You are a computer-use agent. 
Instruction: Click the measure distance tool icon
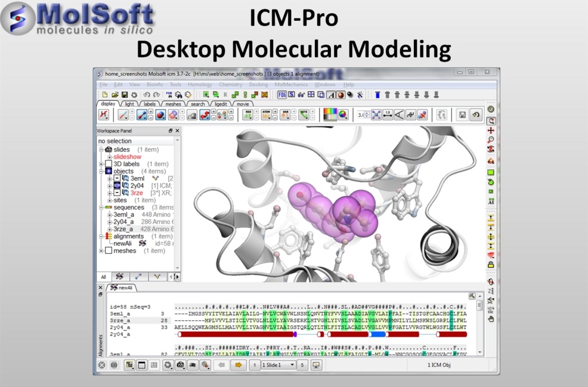coord(388,115)
